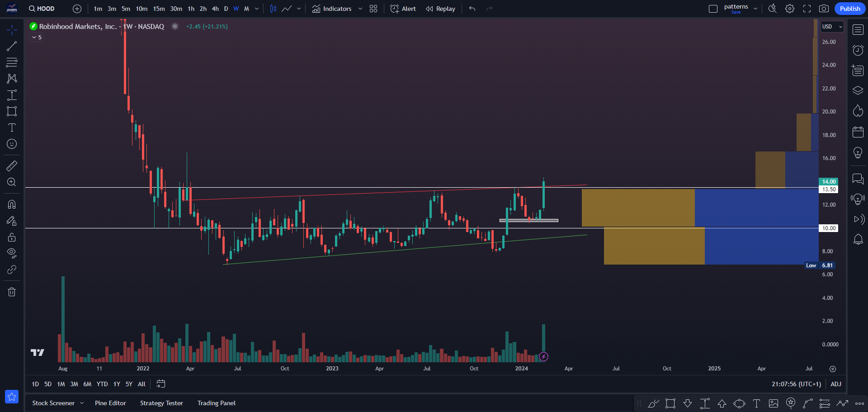Screen dimensions: 868x412
Task: Select the crosshair cursor tool
Action: click(12, 30)
